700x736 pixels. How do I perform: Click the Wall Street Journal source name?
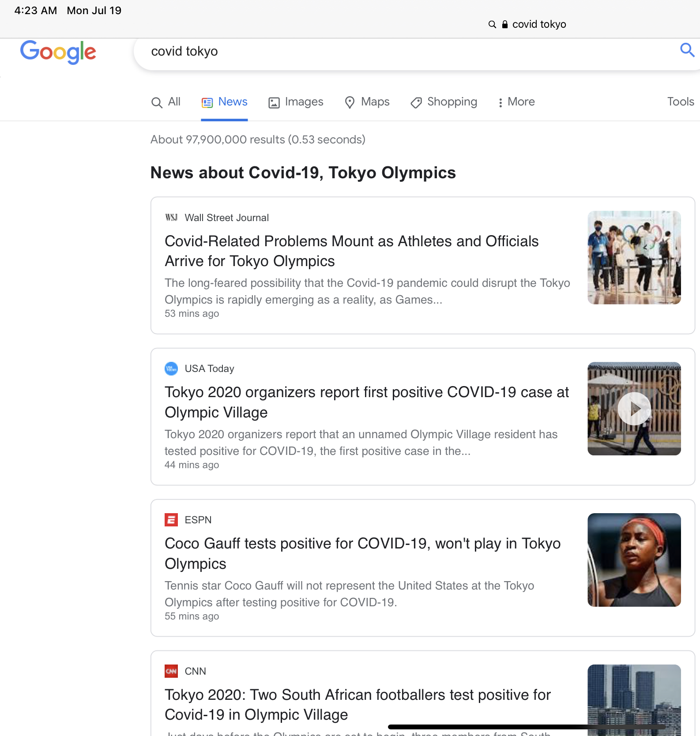[x=226, y=218]
